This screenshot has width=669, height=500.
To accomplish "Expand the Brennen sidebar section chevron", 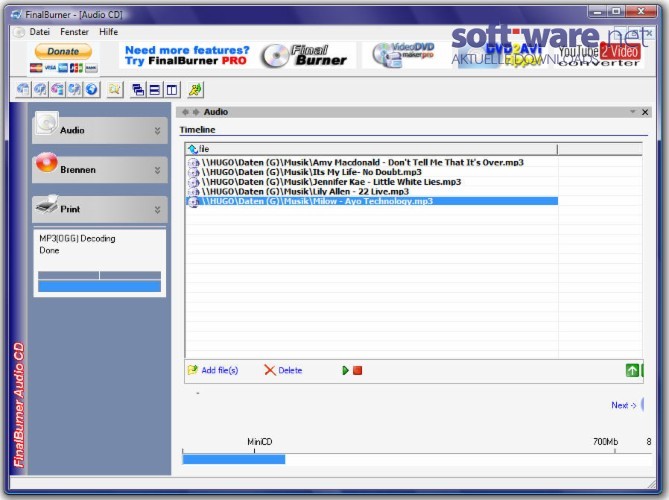I will click(157, 170).
